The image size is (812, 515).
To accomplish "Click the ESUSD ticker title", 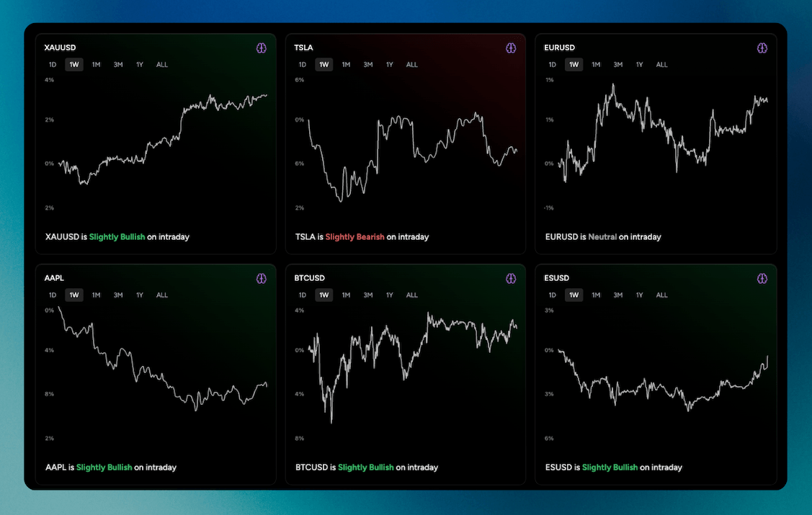I will tap(556, 278).
